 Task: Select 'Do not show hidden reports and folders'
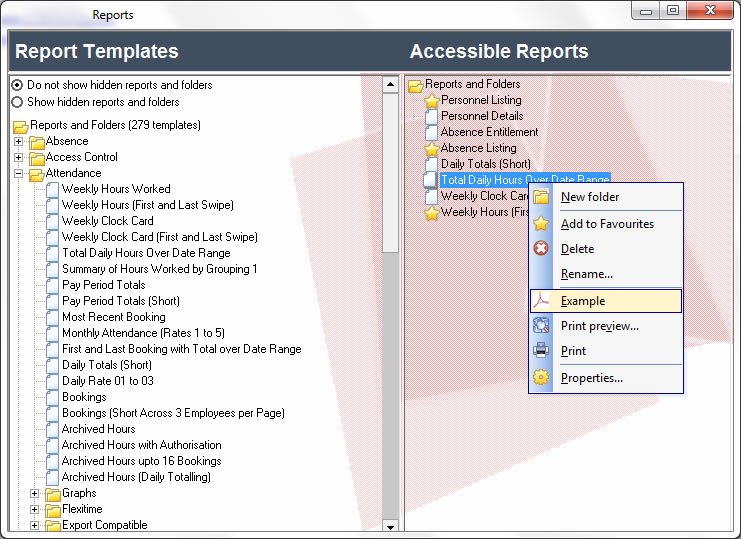(17, 86)
